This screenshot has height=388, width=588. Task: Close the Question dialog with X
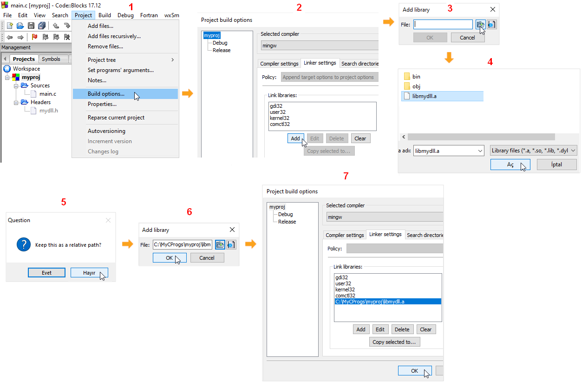click(108, 220)
